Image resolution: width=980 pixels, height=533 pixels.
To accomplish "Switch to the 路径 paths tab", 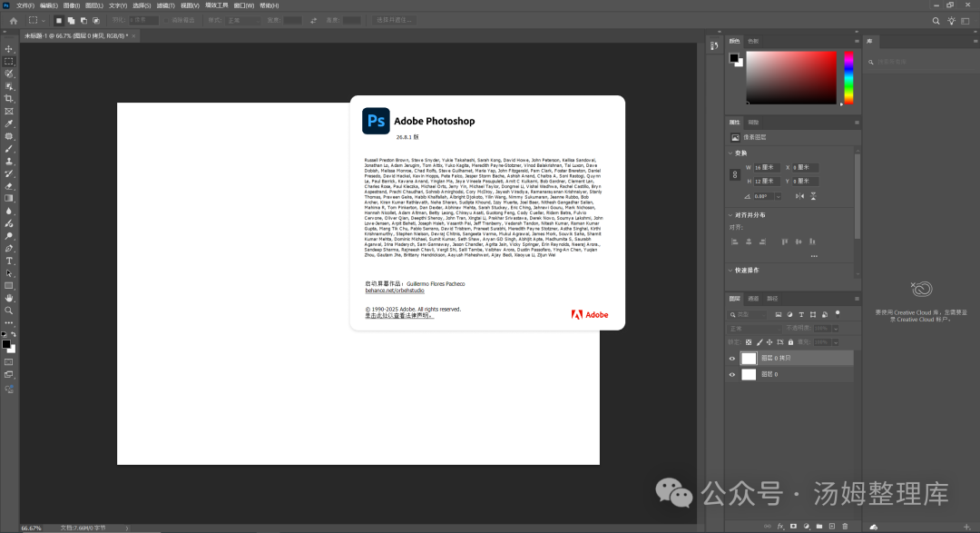I will point(772,299).
